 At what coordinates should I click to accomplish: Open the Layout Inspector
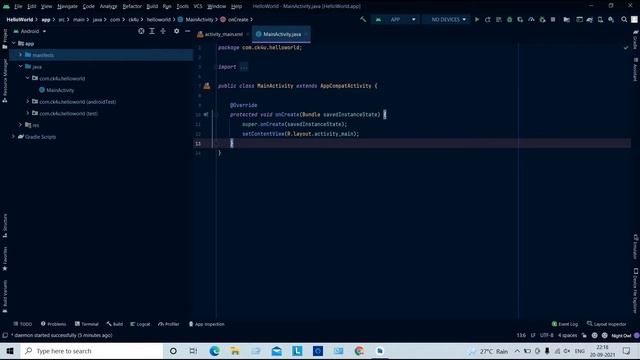click(607, 324)
